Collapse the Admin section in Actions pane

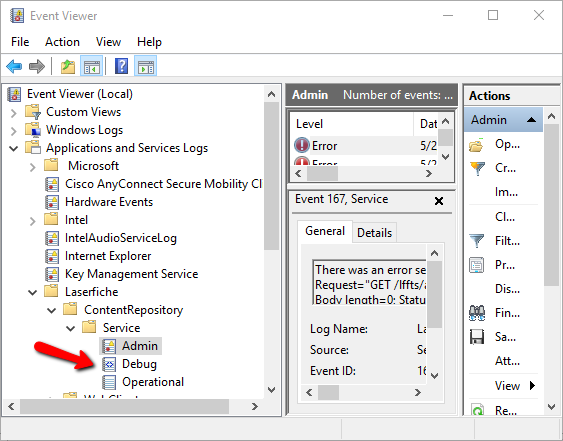click(531, 120)
